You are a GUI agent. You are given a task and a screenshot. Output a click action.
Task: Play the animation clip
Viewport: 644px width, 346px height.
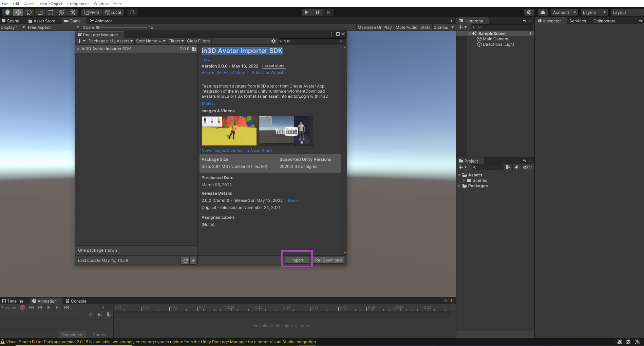coord(49,307)
